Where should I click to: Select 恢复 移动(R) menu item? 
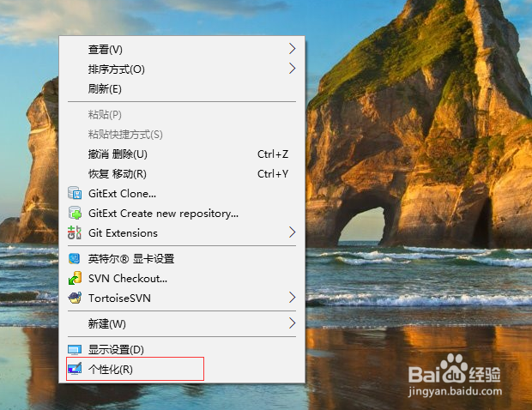182,173
